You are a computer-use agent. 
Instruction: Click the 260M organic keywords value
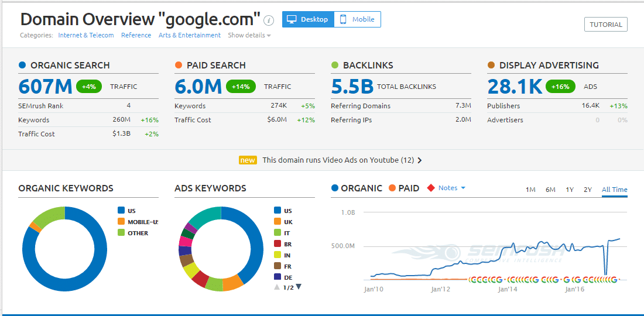(122, 120)
